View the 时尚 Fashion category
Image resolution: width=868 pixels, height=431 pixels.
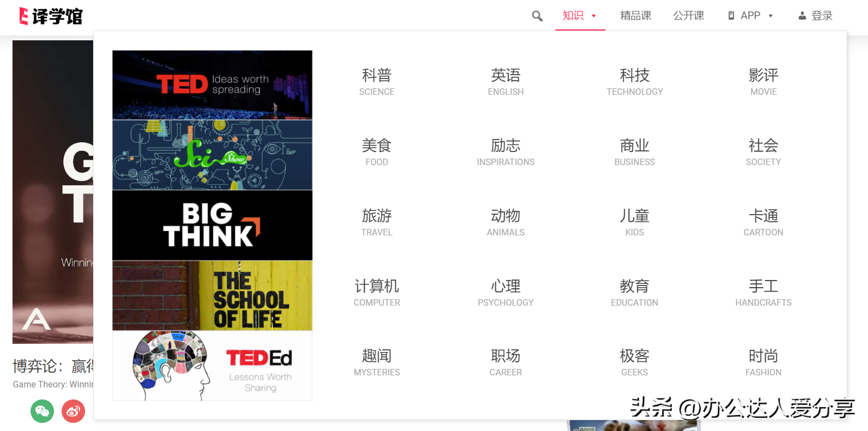[763, 362]
